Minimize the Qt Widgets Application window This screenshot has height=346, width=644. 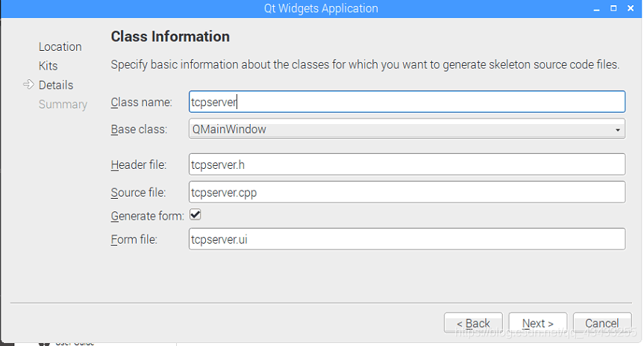[596, 9]
